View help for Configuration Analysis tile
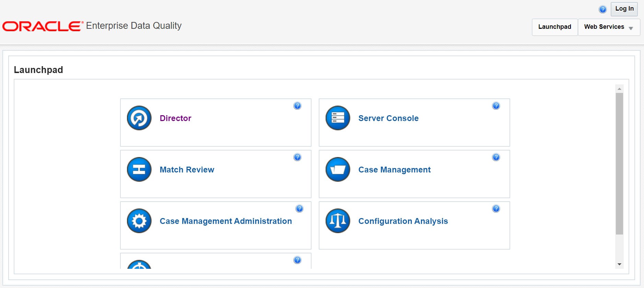Viewport: 644px width, 288px height. point(496,208)
